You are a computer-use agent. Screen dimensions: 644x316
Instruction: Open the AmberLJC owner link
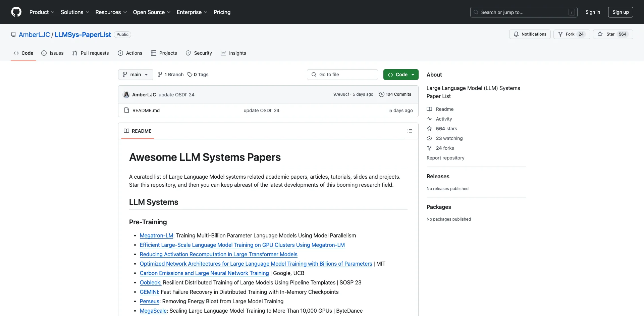34,35
